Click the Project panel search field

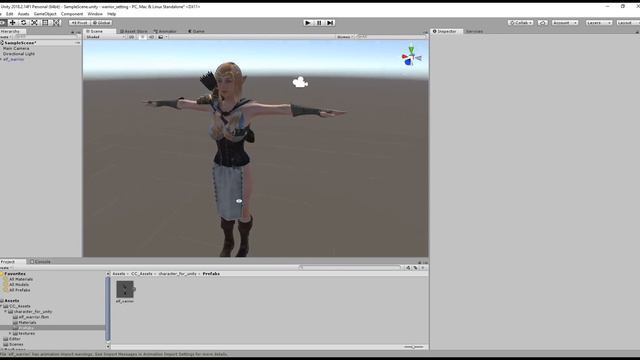coord(351,268)
